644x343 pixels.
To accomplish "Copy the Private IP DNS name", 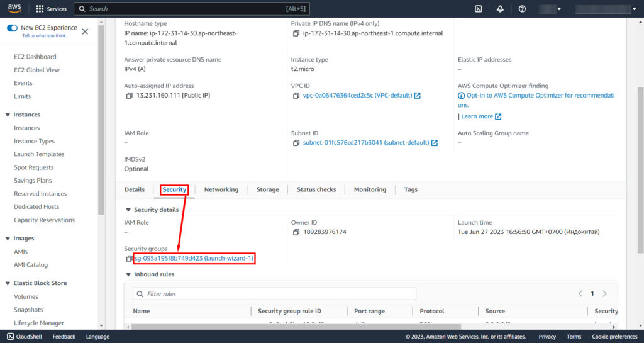I will click(296, 33).
